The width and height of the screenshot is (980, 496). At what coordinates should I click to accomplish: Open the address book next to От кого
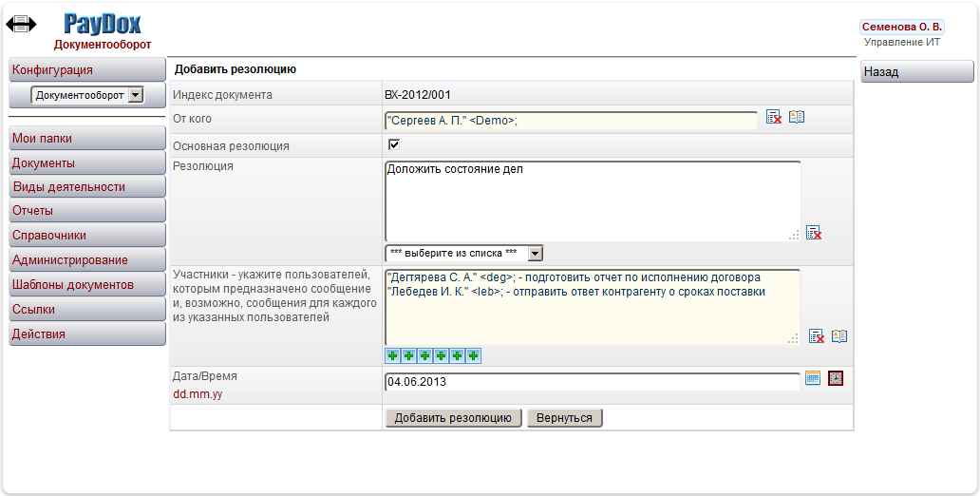click(x=797, y=117)
